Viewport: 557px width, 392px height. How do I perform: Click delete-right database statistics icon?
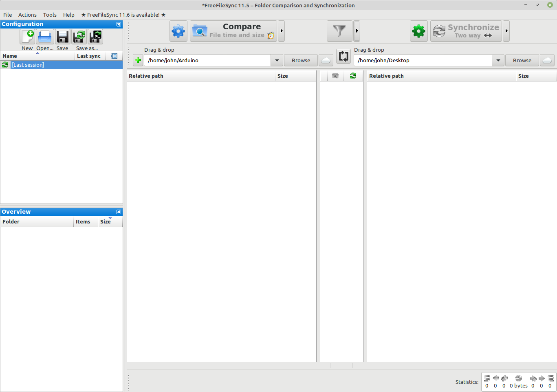[551, 378]
